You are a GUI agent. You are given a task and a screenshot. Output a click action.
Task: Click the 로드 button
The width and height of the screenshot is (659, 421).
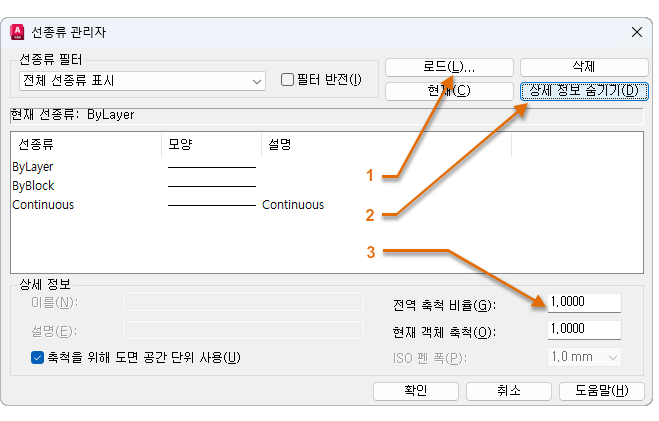tap(448, 67)
